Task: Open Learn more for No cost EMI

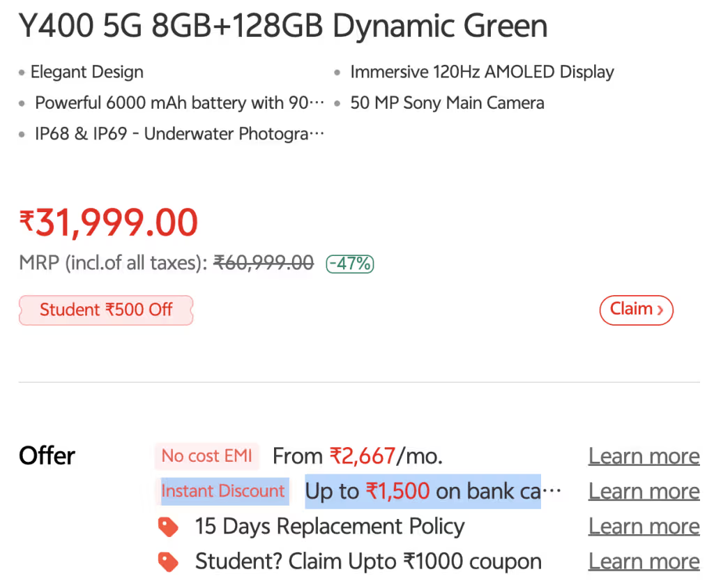Action: [644, 456]
